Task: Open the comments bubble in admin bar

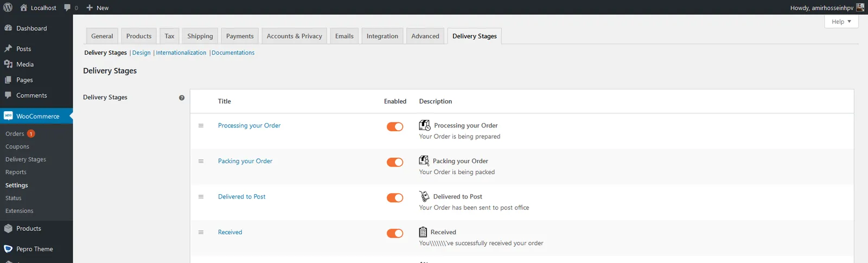Action: [x=71, y=8]
